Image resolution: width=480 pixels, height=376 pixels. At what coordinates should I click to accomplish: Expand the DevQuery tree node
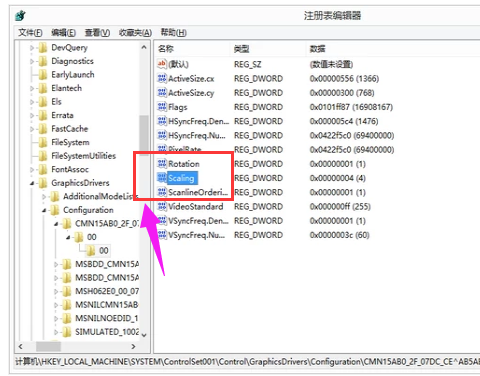point(32,48)
